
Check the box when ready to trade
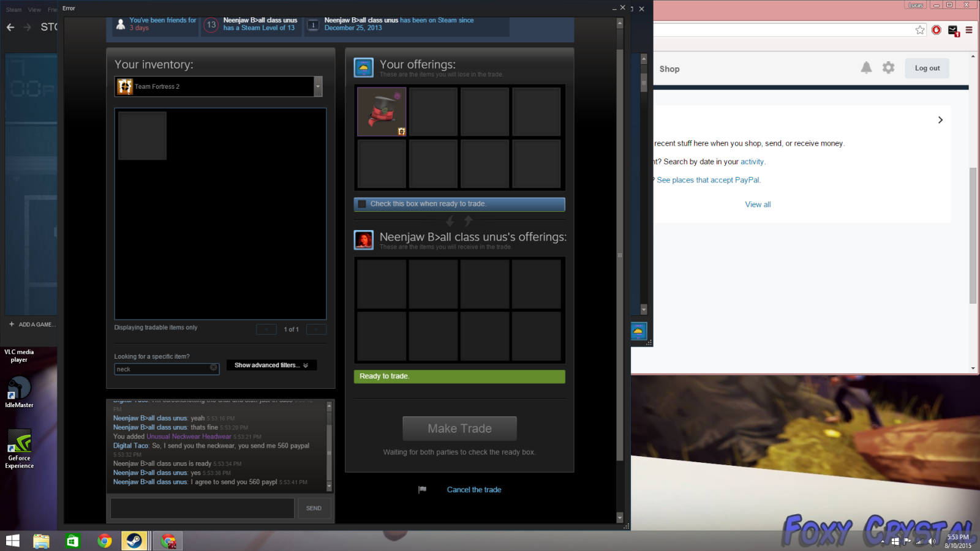363,204
